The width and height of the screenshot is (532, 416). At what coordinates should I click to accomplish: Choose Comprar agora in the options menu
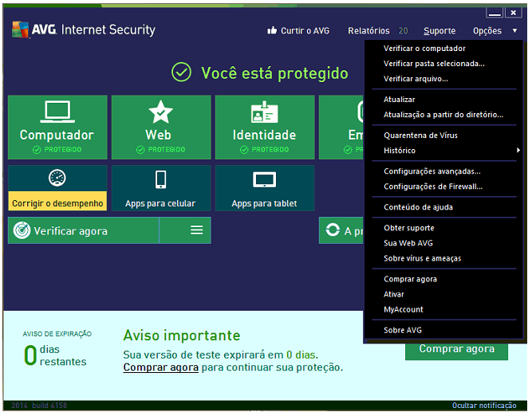coord(410,280)
